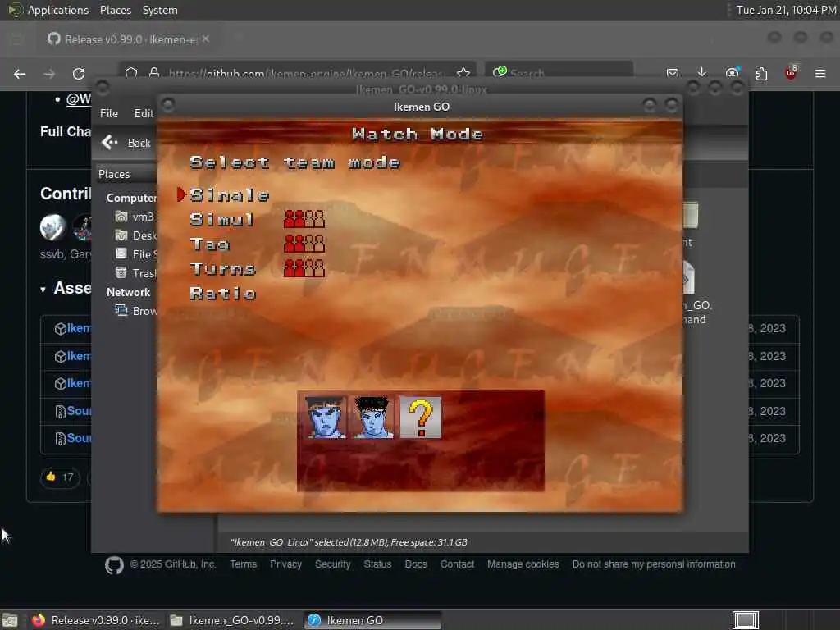Open the Places menu in top panel
This screenshot has width=840, height=630.
[x=115, y=10]
